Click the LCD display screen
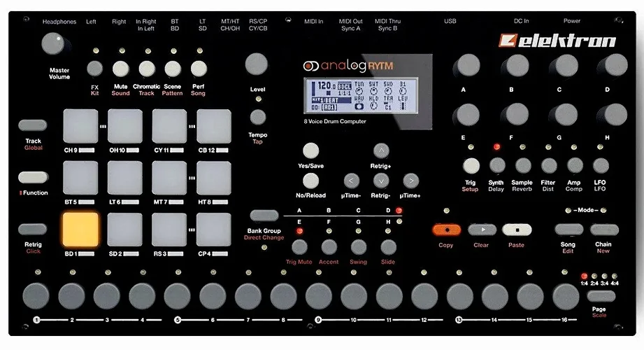This screenshot has width=644, height=350. pyautogui.click(x=361, y=95)
